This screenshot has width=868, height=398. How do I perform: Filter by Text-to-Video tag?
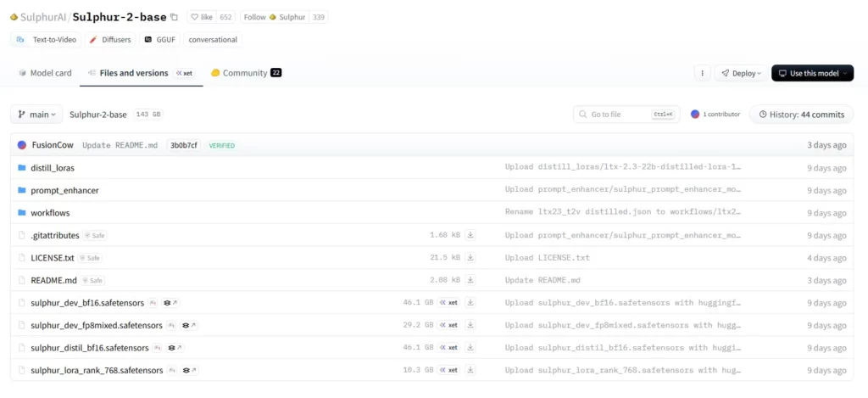pos(47,40)
